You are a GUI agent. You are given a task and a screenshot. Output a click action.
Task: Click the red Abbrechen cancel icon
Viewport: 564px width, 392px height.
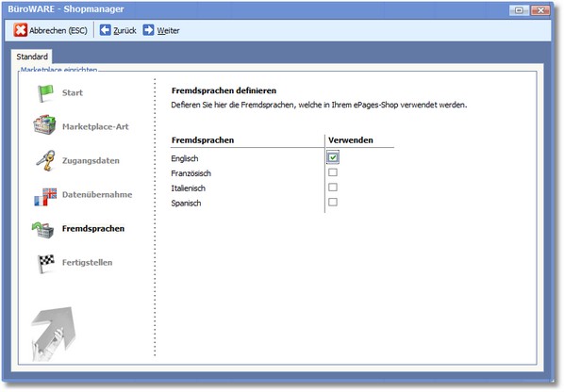click(20, 30)
